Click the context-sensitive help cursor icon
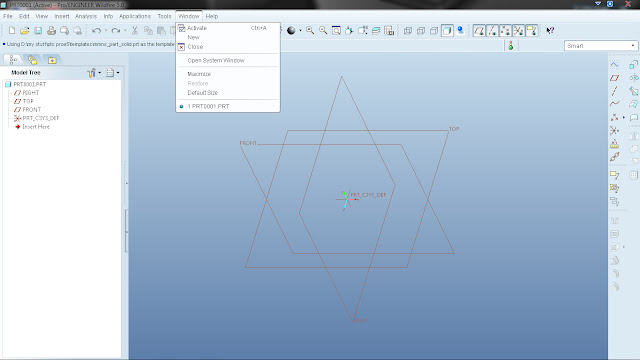 coord(550,31)
